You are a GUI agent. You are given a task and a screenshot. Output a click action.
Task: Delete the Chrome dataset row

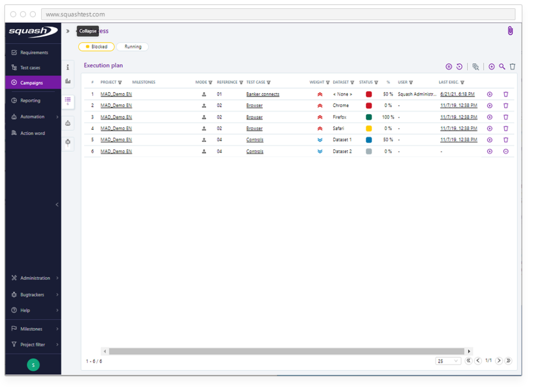tap(506, 106)
